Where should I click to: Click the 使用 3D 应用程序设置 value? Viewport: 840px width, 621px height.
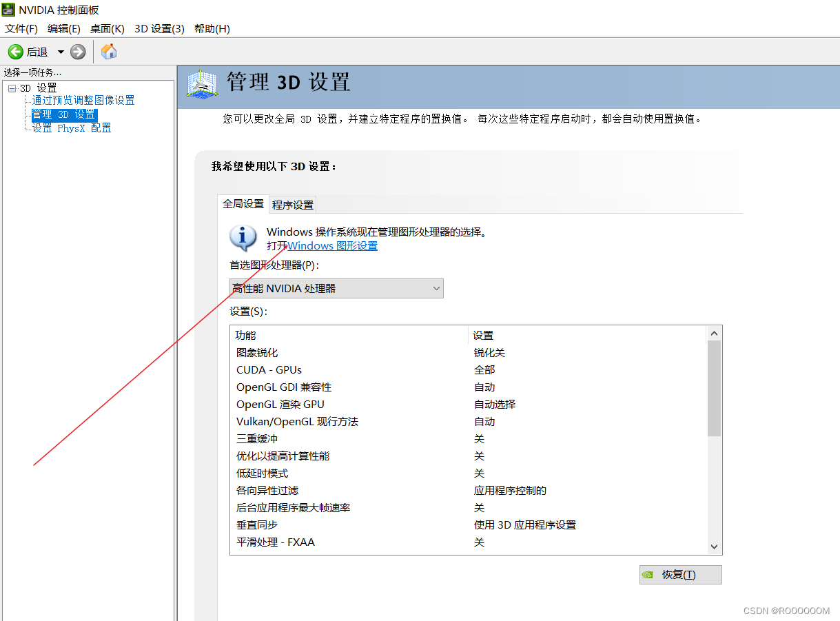525,525
